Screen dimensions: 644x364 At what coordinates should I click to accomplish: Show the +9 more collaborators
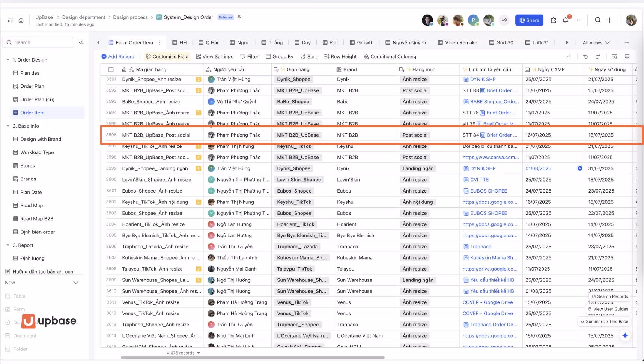coord(504,20)
